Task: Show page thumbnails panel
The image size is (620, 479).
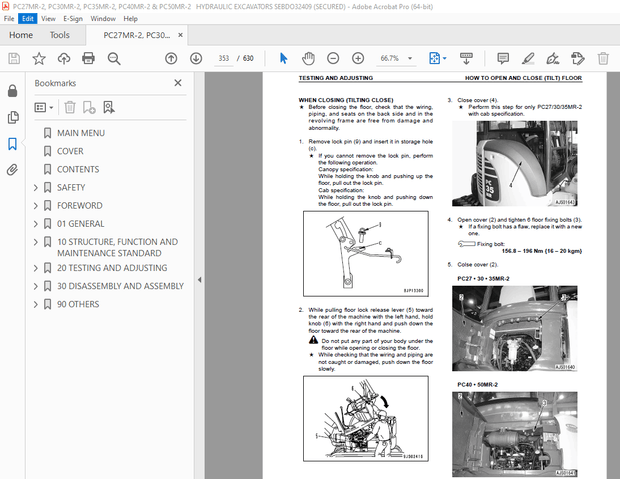Action: click(13, 117)
